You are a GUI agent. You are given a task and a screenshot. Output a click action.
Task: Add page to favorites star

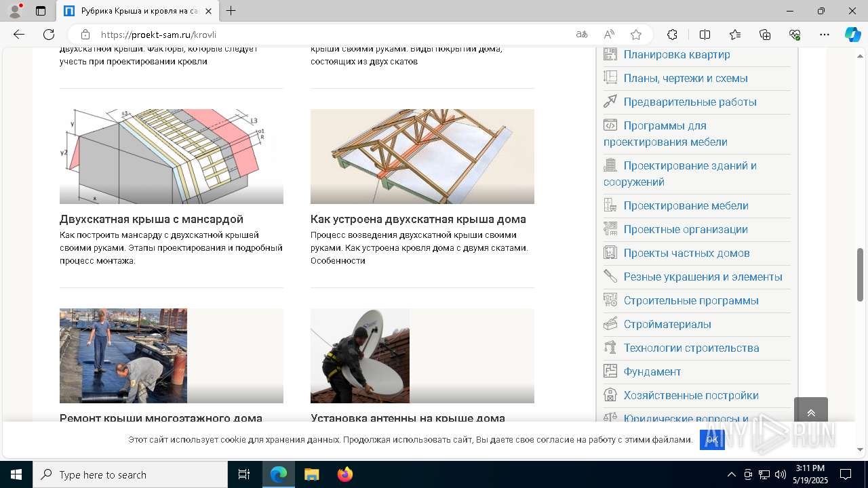point(636,35)
